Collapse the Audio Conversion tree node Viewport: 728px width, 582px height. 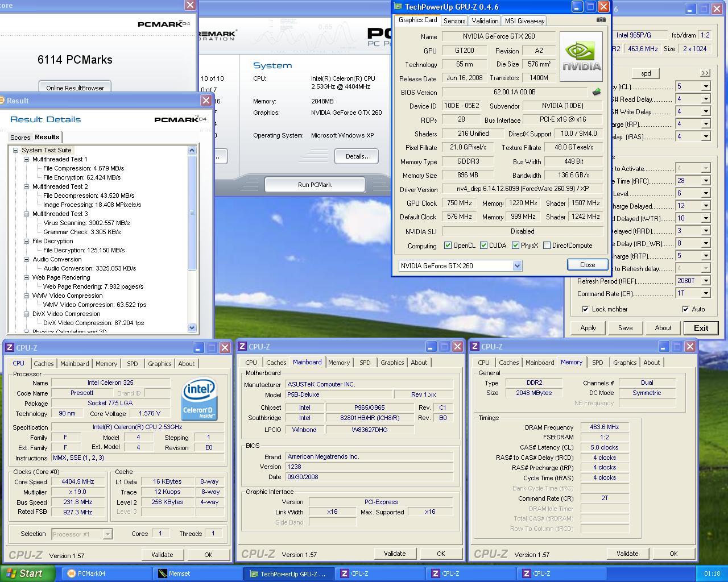click(x=26, y=259)
